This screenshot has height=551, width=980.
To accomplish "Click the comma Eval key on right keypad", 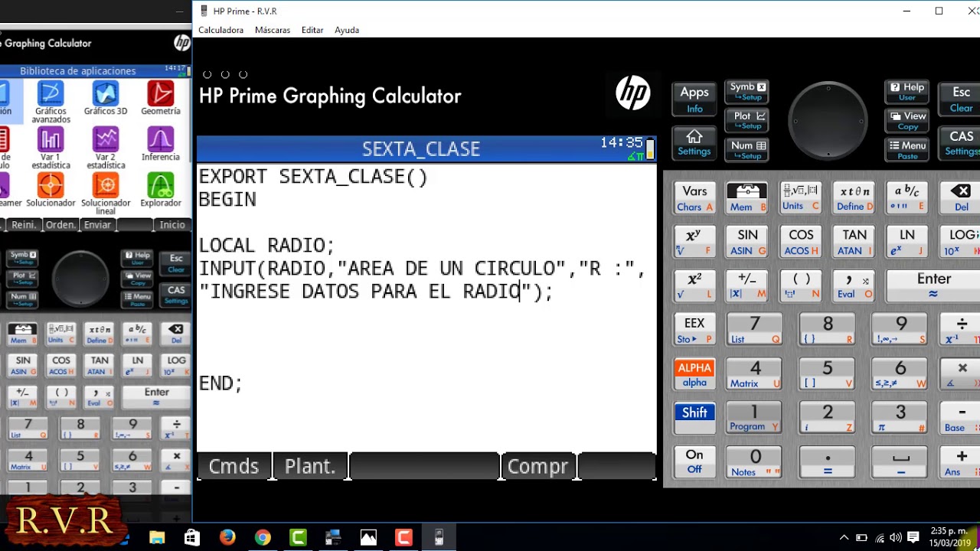I will pos(854,285).
